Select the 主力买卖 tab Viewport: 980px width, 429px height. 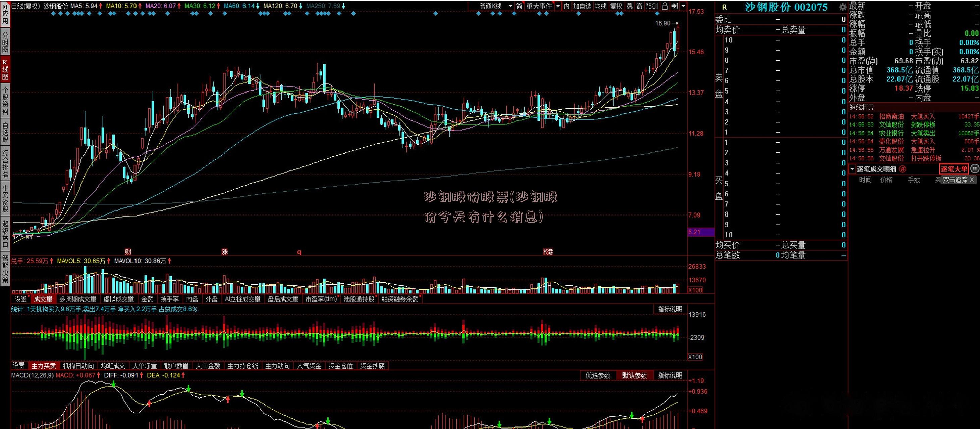[x=43, y=365]
